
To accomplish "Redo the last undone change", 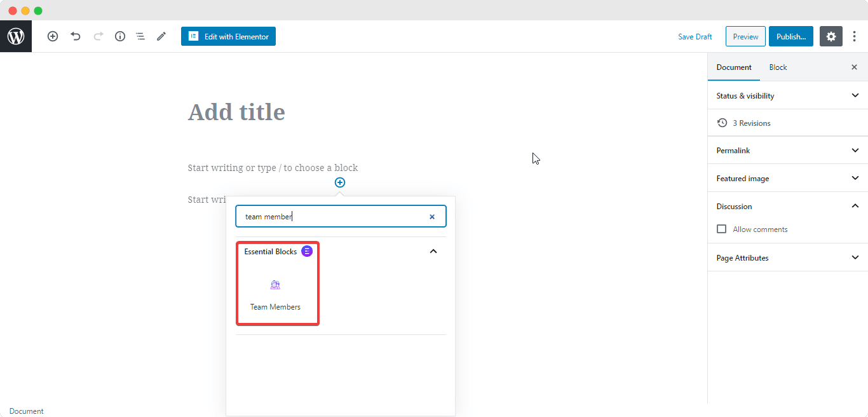I will [98, 36].
